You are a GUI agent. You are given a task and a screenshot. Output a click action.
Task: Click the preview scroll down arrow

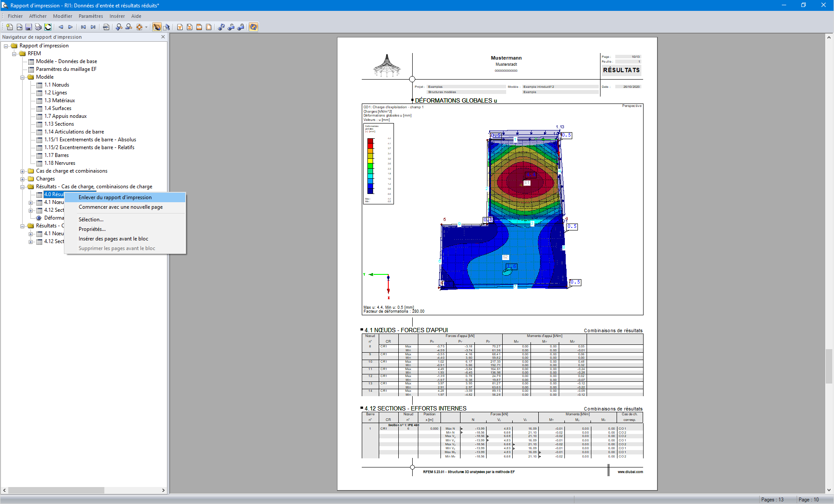(x=829, y=490)
